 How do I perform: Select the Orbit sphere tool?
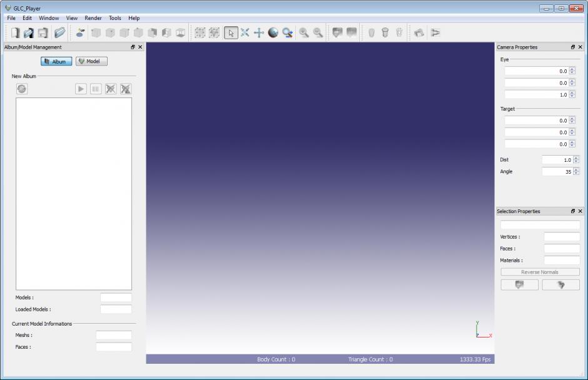(x=273, y=32)
